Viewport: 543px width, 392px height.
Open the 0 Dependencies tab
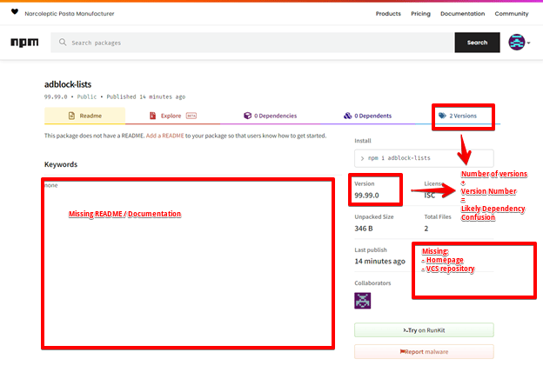tap(270, 116)
